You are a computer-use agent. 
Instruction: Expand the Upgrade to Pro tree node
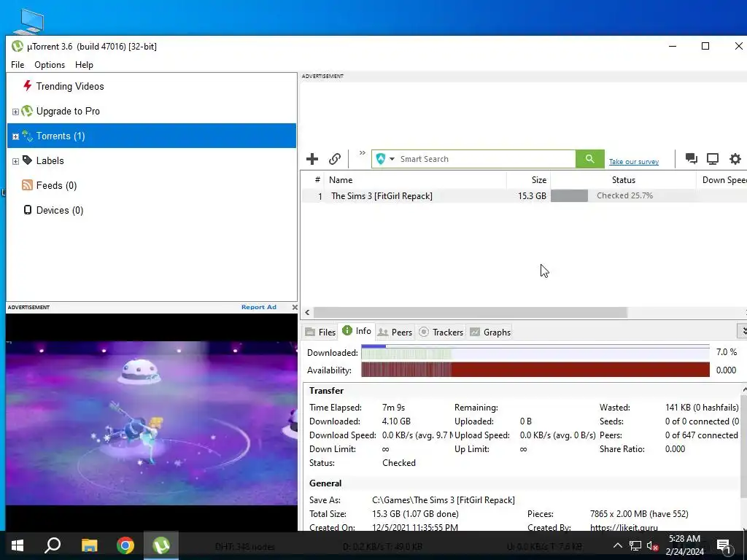pyautogui.click(x=15, y=112)
